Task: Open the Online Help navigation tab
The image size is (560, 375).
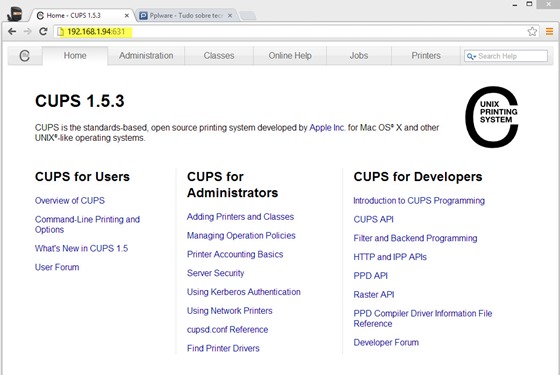Action: 290,56
